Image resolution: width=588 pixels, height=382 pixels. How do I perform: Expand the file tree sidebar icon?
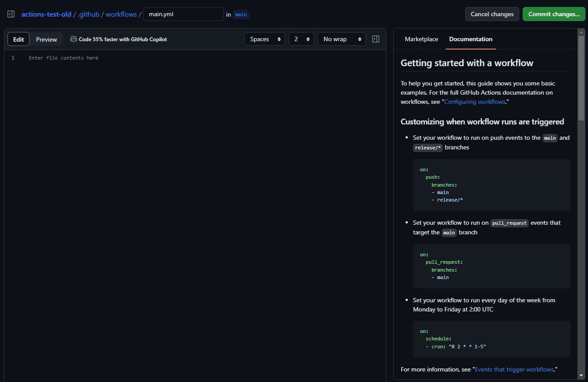11,14
